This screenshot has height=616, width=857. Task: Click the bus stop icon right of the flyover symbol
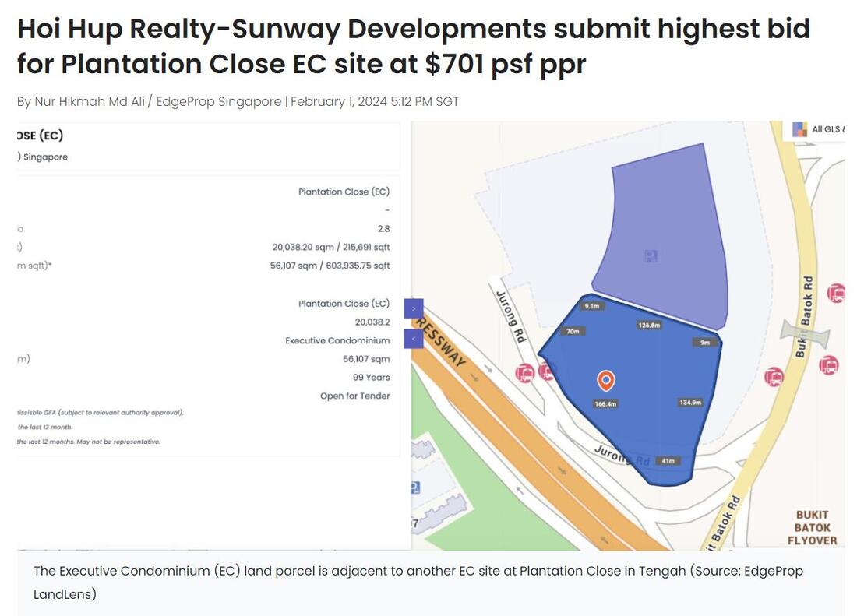(x=829, y=364)
